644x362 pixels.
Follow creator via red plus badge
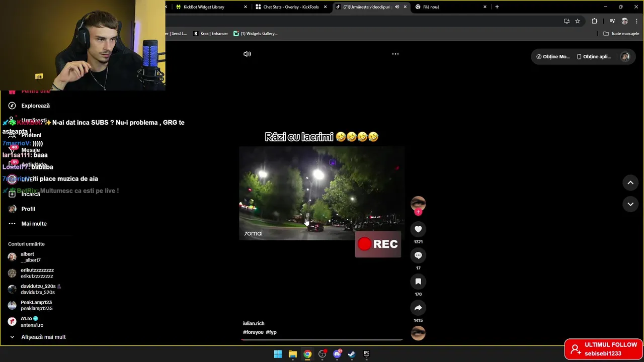418,212
